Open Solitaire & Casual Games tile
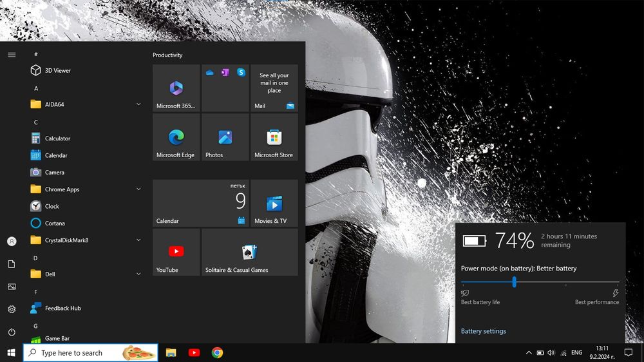This screenshot has height=362, width=644. pyautogui.click(x=250, y=252)
